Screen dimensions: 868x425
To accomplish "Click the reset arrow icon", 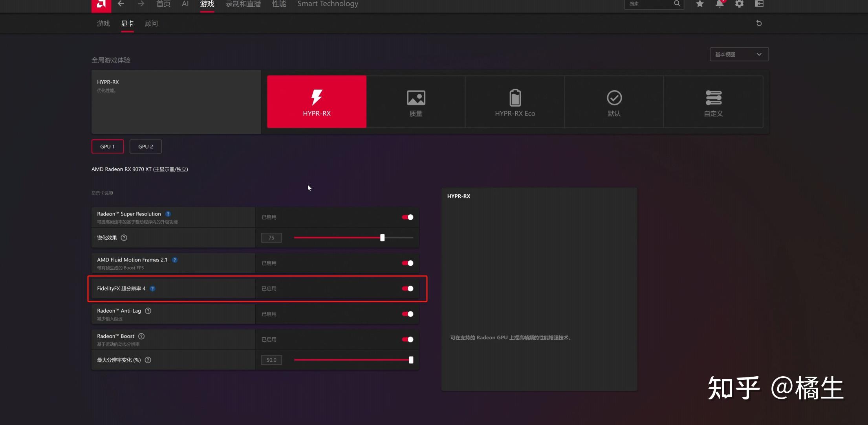I will [x=759, y=23].
